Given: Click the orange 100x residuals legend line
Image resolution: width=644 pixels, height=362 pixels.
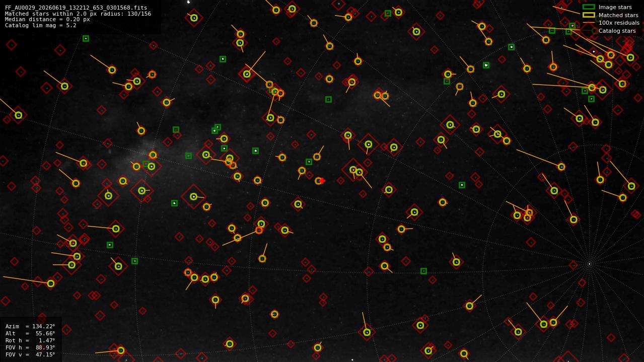Looking at the screenshot, I should [x=589, y=23].
